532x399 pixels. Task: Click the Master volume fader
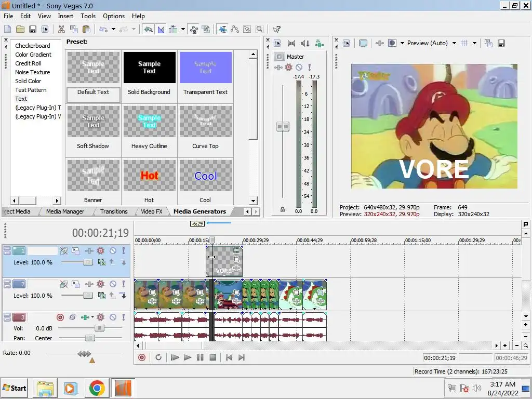pos(283,127)
